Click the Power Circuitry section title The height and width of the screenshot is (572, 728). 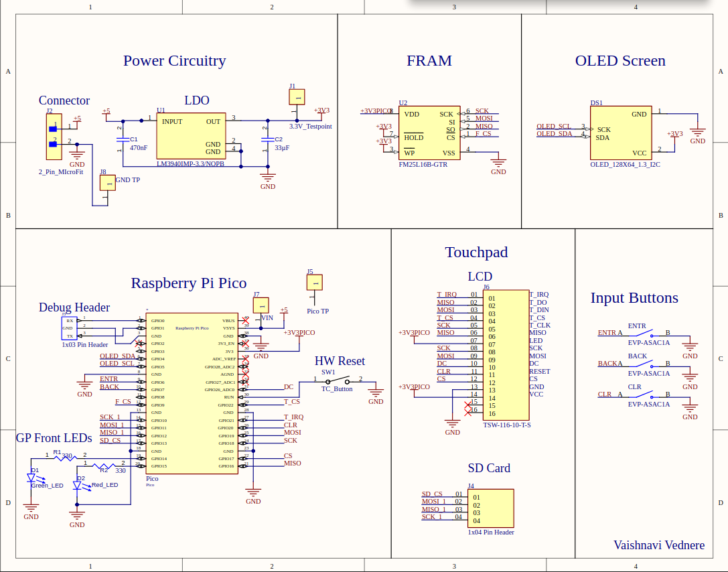(x=175, y=60)
